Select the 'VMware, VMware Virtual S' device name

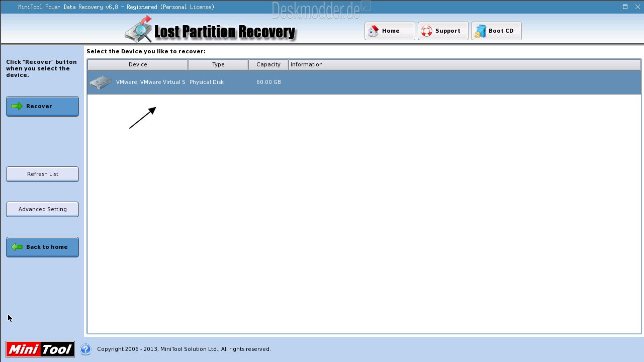point(150,82)
